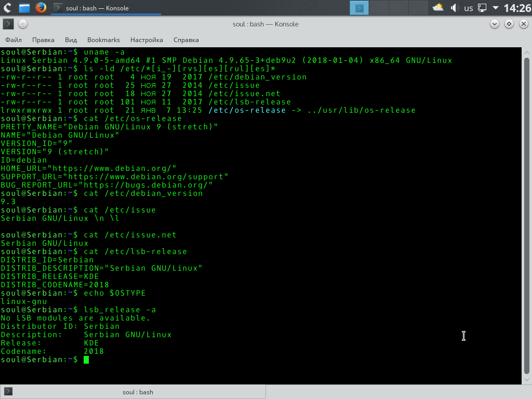Viewport: 532px width, 399px height.
Task: Switch to the first virtual desktop
Action: click(359, 8)
